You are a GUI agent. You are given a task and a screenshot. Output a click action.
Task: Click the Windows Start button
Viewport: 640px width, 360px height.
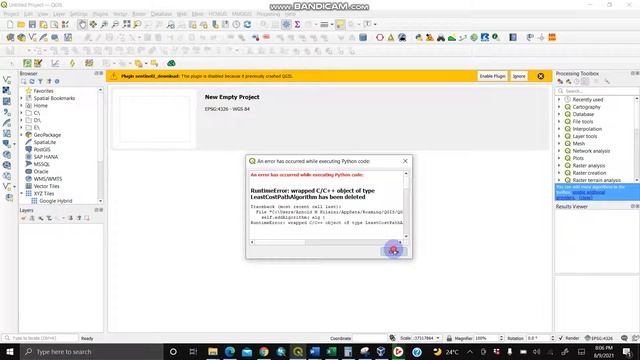tap(9, 351)
